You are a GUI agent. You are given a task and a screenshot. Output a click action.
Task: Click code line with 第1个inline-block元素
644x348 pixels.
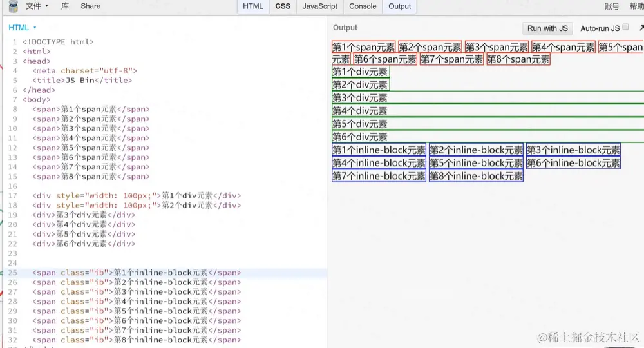[137, 273]
